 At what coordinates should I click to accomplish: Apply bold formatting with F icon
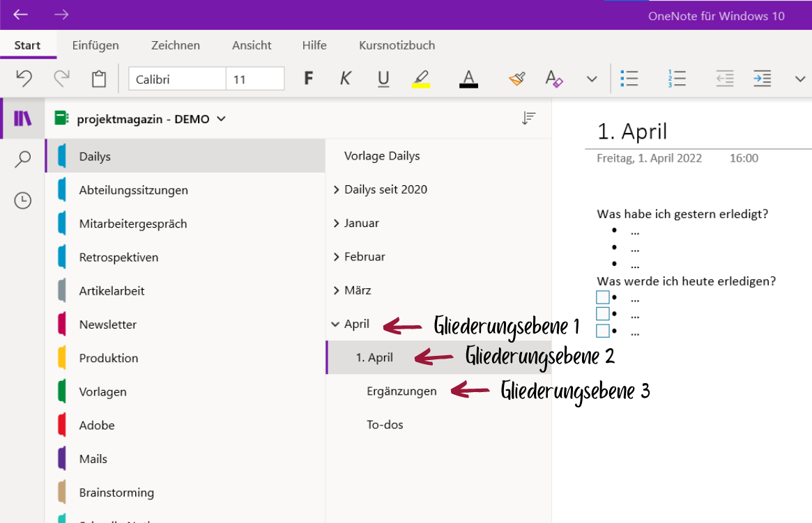pyautogui.click(x=308, y=79)
